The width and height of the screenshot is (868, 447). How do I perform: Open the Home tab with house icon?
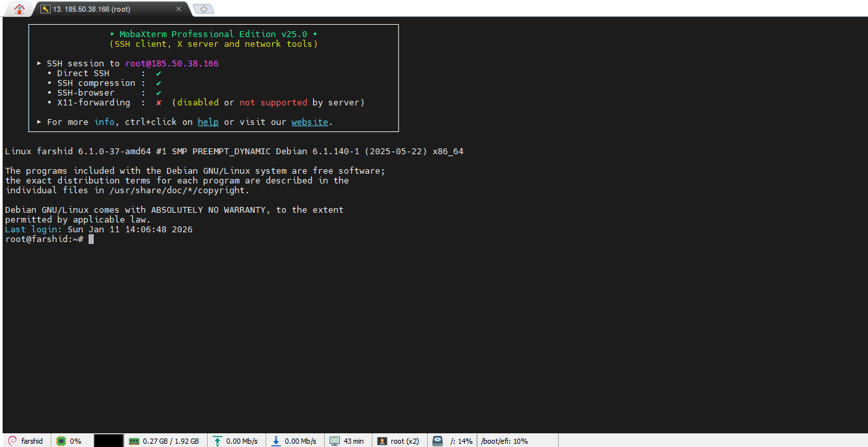tap(20, 9)
